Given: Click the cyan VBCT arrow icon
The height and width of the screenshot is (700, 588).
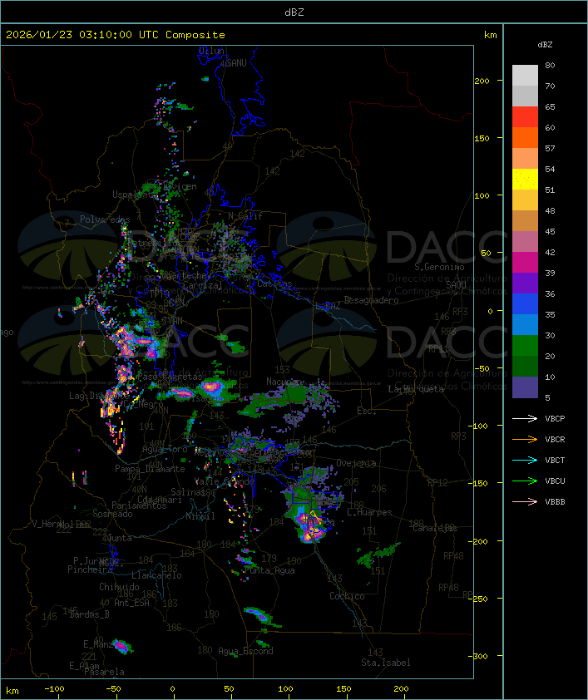Looking at the screenshot, I should 525,460.
